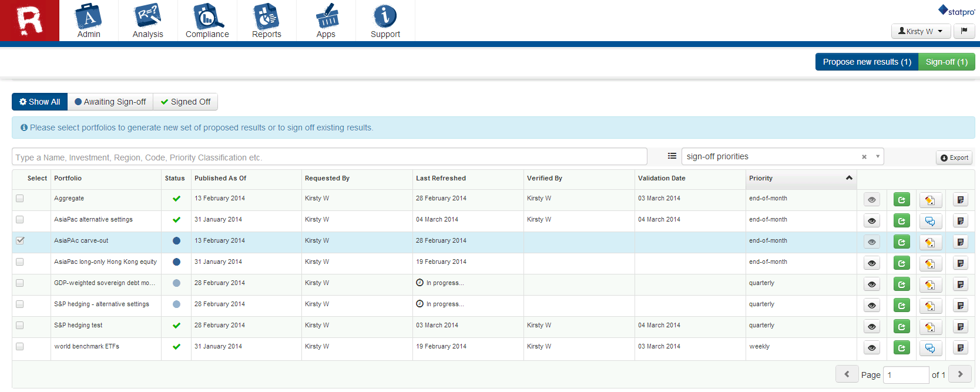Tick the checkbox for world benchmark ETFs

[20, 346]
